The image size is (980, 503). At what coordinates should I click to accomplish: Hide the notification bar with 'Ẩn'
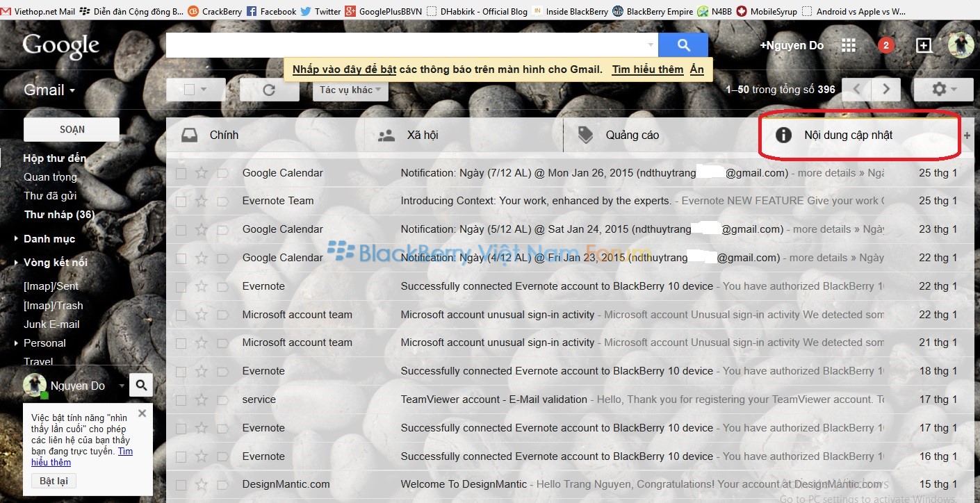tap(696, 69)
